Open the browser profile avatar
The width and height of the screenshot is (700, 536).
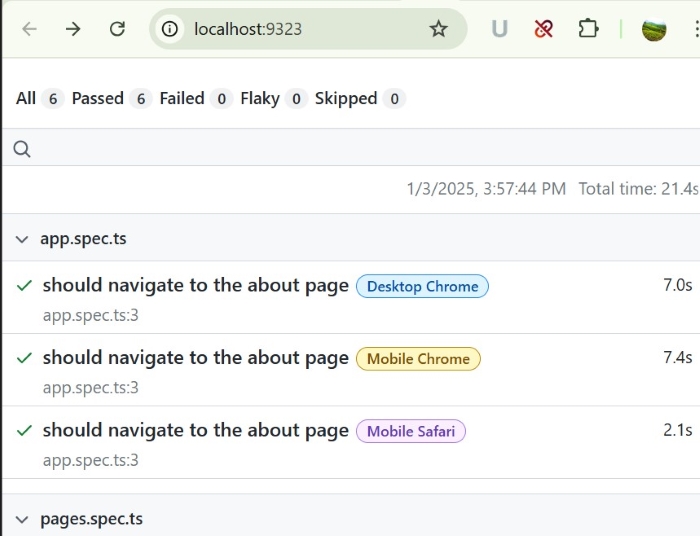point(654,29)
